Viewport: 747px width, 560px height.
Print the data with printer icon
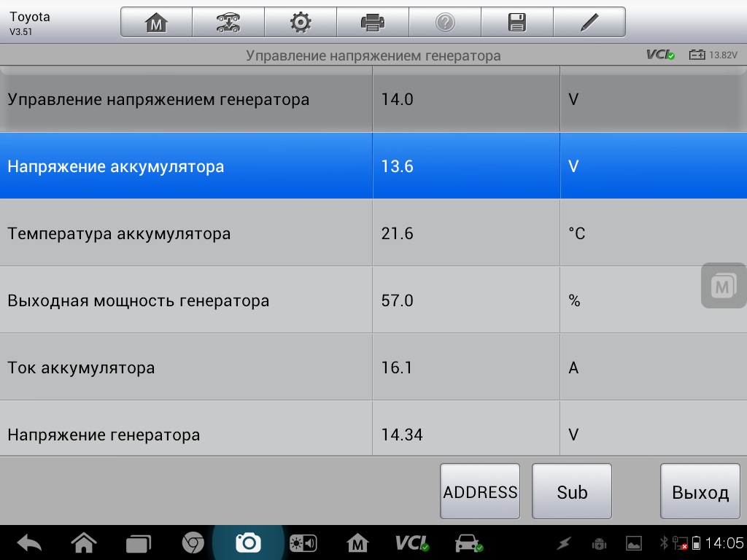point(372,23)
